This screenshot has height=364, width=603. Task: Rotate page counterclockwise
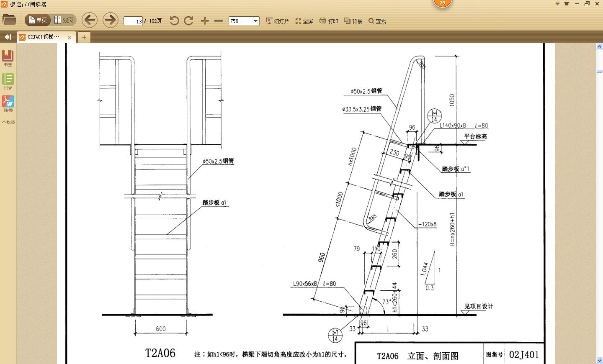pos(174,21)
